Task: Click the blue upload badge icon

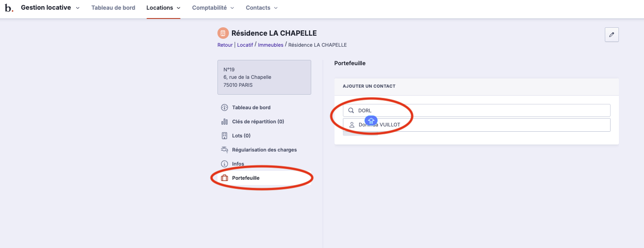Action: coord(371,121)
